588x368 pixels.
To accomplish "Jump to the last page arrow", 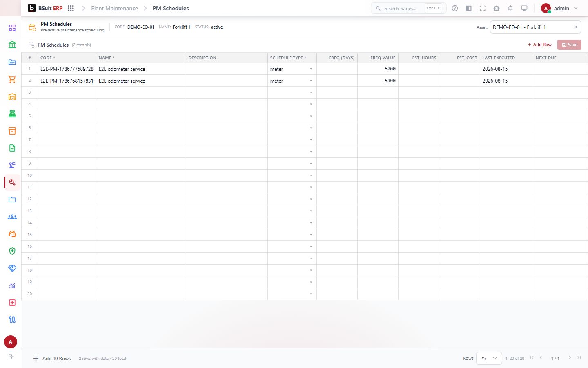I will tap(579, 358).
